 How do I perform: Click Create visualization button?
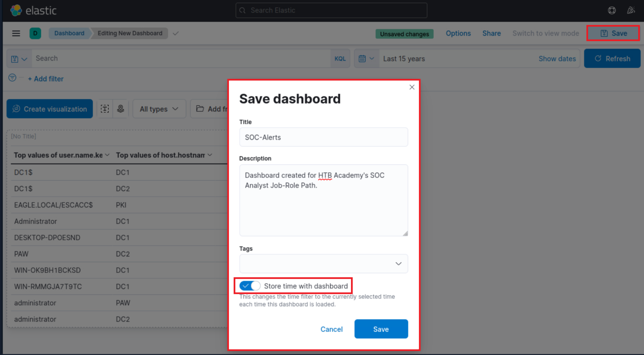pos(50,109)
